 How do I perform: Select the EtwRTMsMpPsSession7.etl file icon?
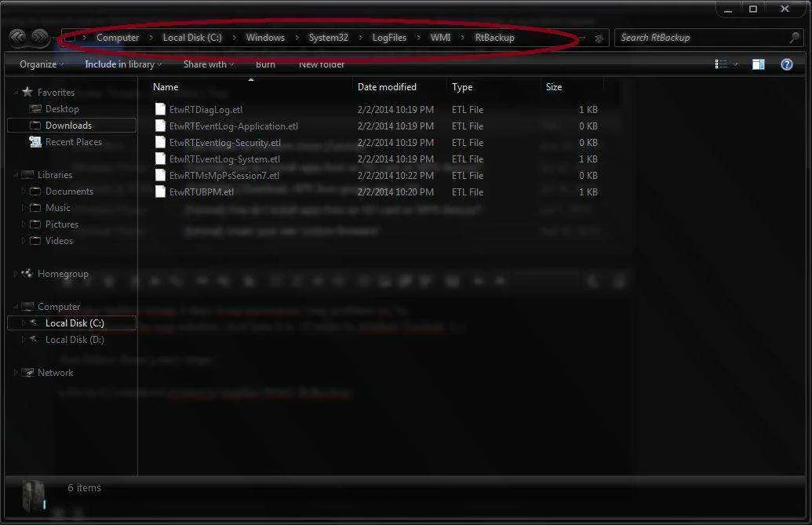click(160, 176)
